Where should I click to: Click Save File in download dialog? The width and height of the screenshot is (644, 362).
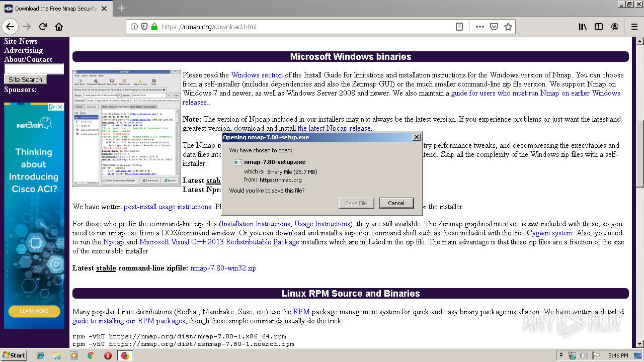(x=356, y=203)
